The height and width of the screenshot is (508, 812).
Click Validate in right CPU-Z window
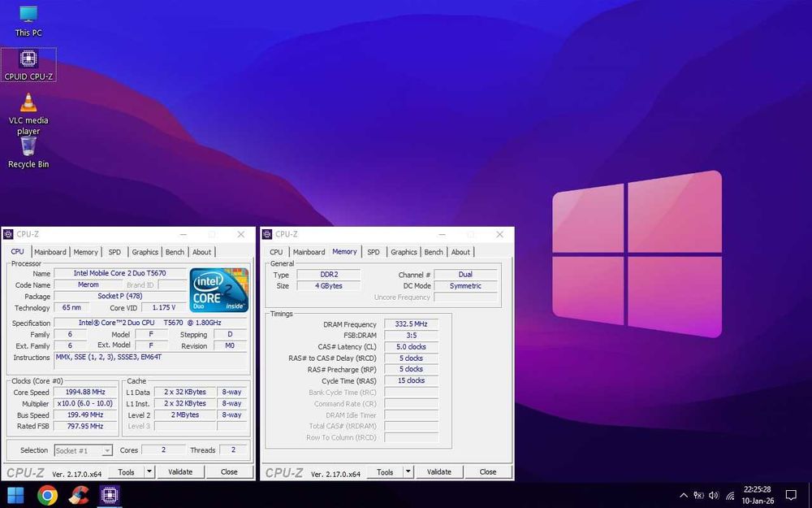(439, 472)
